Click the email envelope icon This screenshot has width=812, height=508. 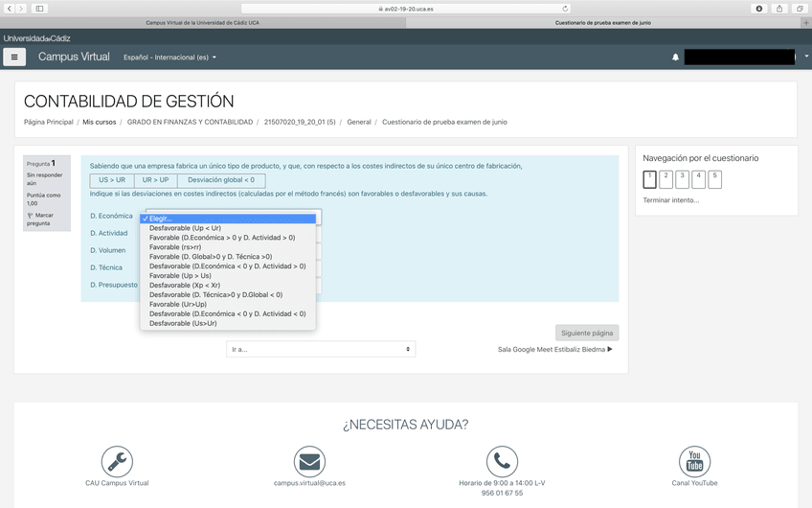pos(309,462)
